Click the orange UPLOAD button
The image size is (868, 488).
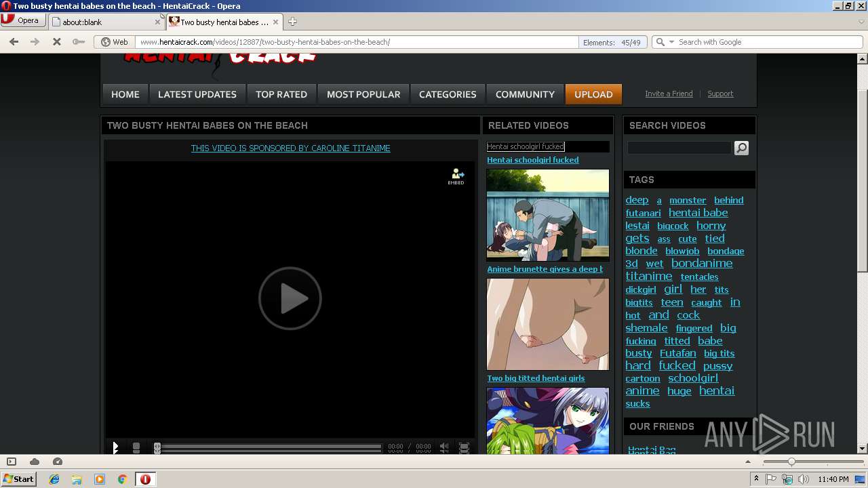point(593,94)
